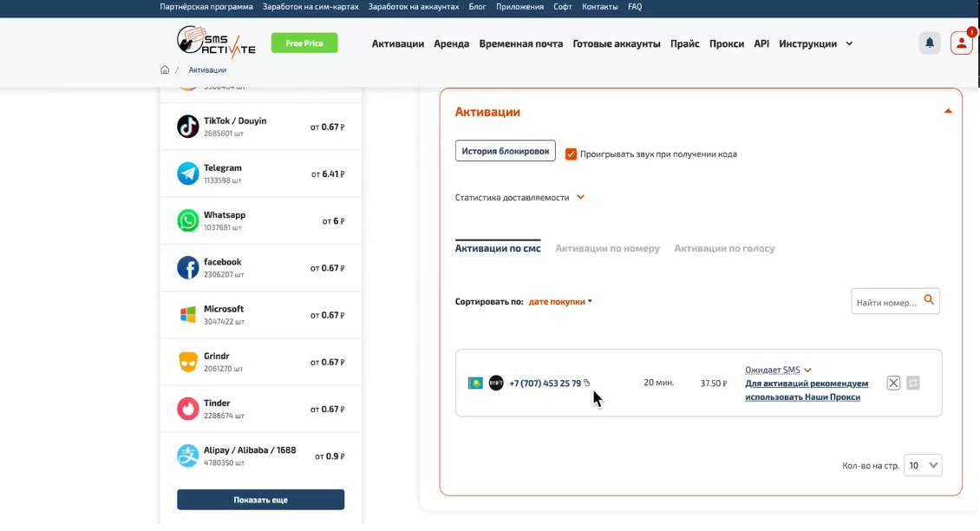Go to the home breadcrumb icon

[x=165, y=70]
